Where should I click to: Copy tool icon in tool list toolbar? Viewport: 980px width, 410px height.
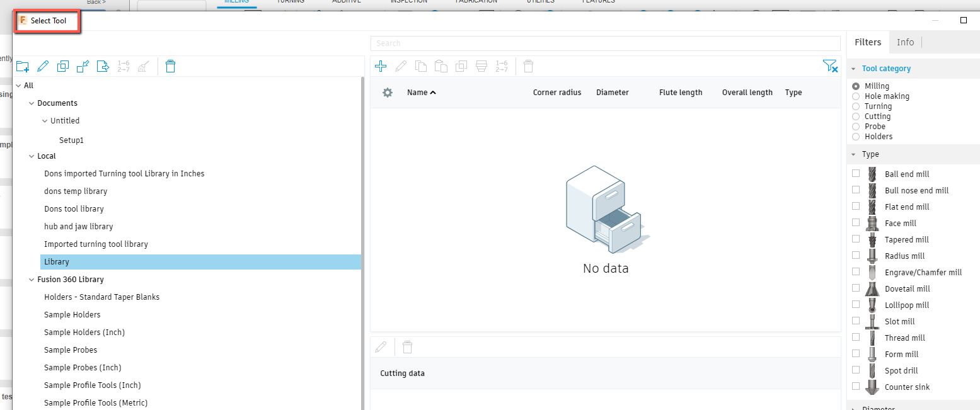point(421,65)
